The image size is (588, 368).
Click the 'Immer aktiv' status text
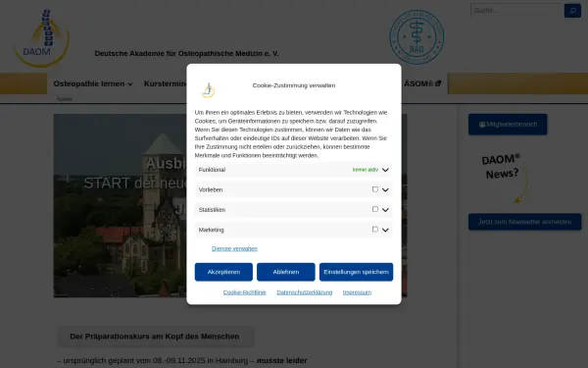[x=366, y=170]
